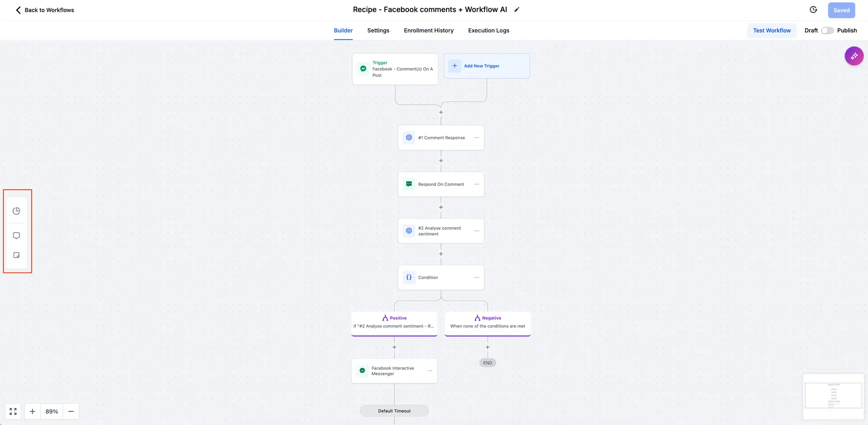868x425 pixels.
Task: Open the purple AI assistant button
Action: coord(854,56)
